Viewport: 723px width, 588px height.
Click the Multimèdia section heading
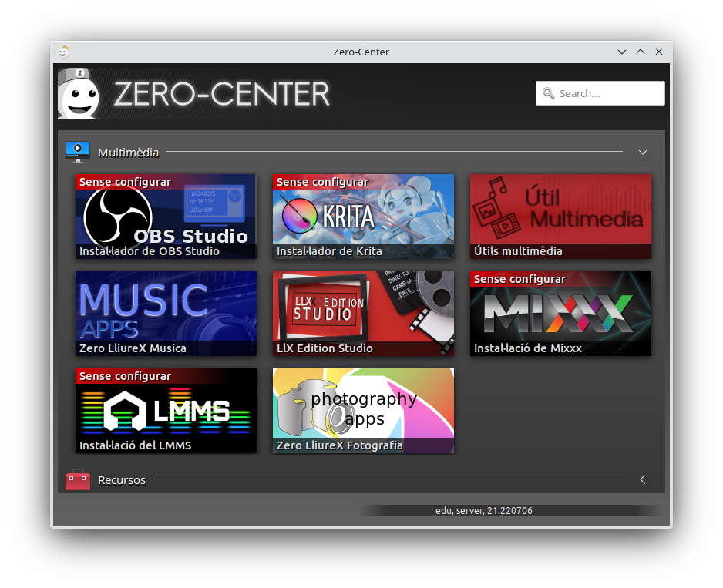(x=128, y=153)
